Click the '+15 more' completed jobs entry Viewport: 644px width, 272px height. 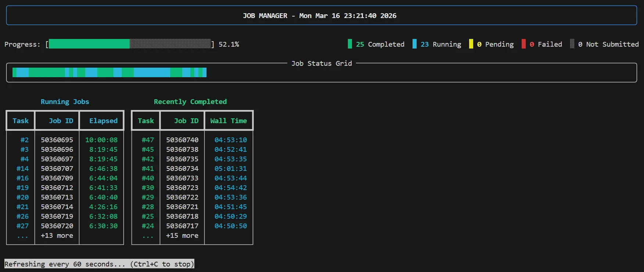(182, 236)
